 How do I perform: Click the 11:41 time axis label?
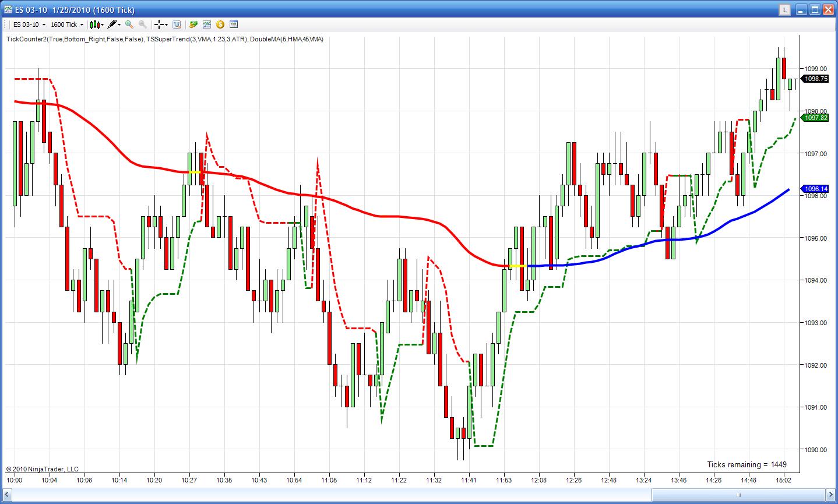pyautogui.click(x=469, y=481)
